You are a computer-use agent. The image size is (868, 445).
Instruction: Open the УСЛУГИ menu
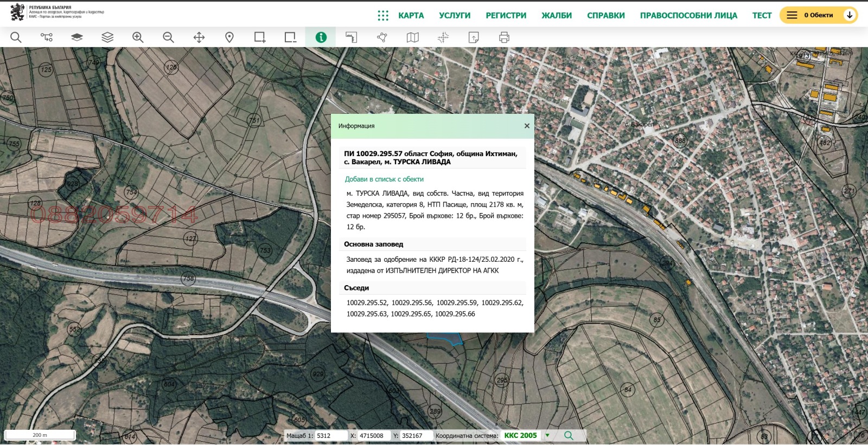(x=455, y=16)
